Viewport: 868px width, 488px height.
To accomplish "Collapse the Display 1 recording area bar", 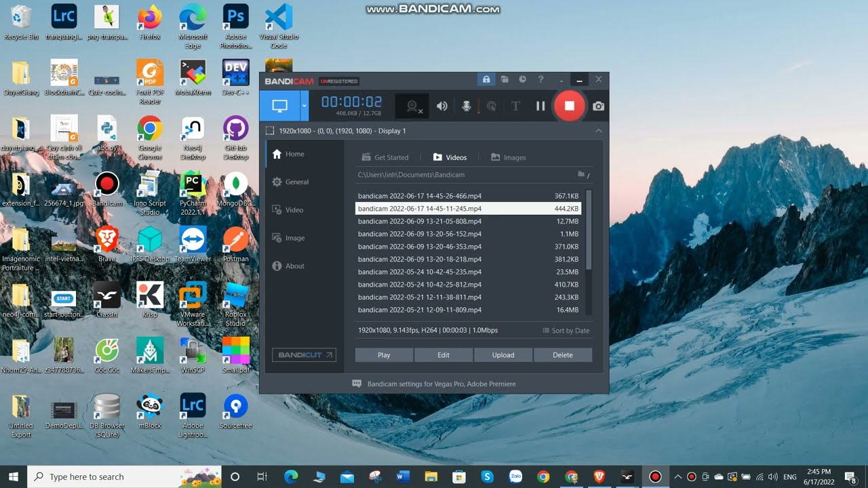I will pos(598,131).
